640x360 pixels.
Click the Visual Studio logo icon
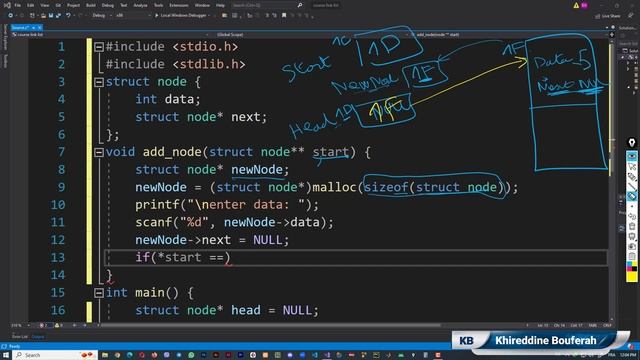coord(7,5)
